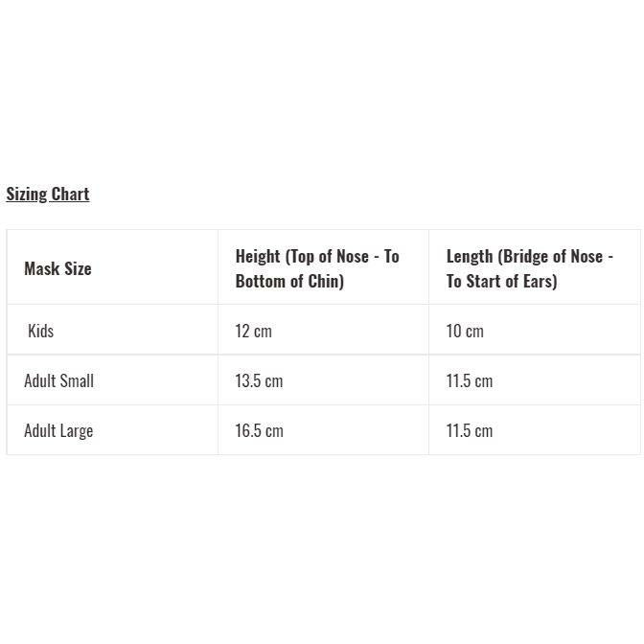This screenshot has width=644, height=644.
Task: Select the Adult Small row label
Action: click(58, 380)
